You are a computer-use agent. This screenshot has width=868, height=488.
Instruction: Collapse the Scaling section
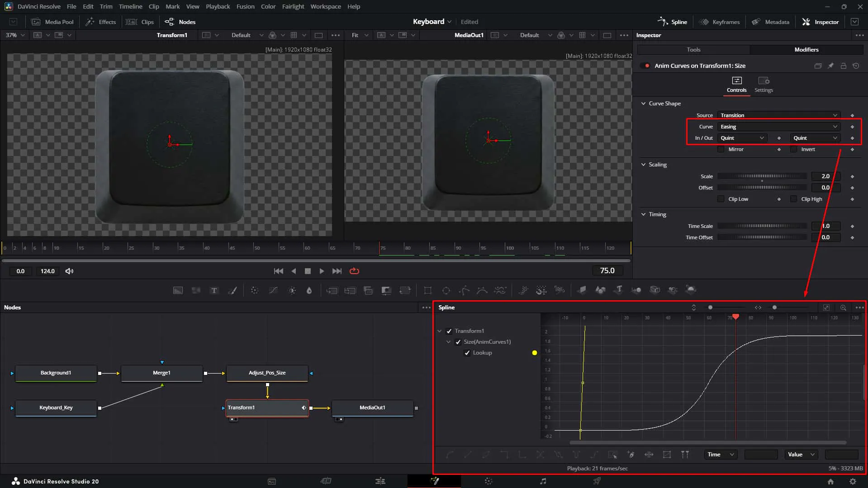[x=644, y=165]
